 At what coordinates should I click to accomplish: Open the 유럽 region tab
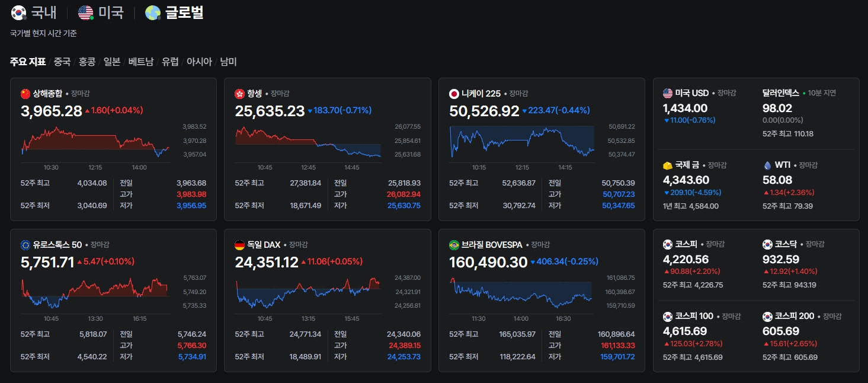click(170, 62)
